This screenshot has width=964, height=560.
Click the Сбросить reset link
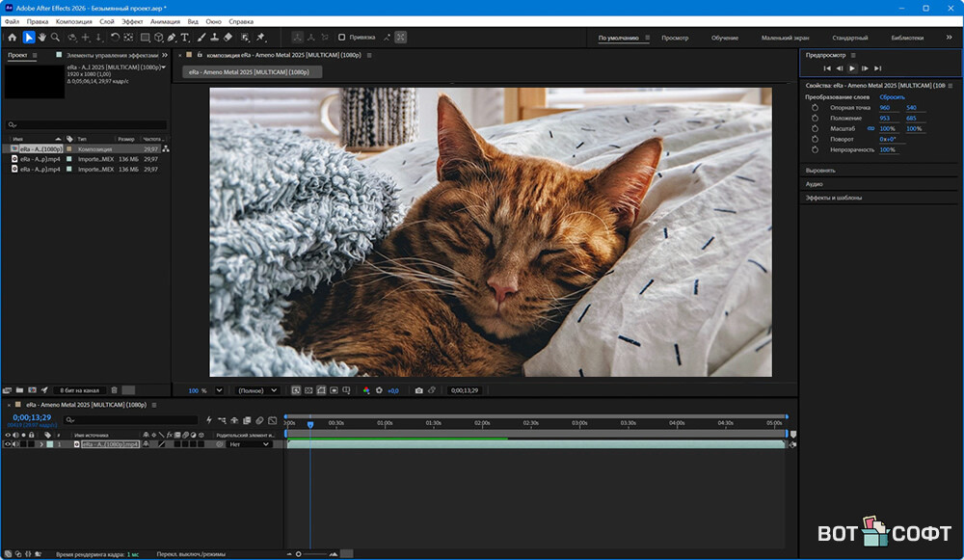tap(892, 97)
